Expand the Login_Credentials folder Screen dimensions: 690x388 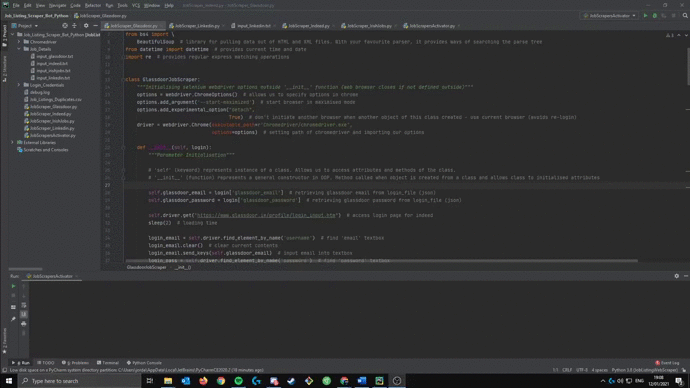19,85
